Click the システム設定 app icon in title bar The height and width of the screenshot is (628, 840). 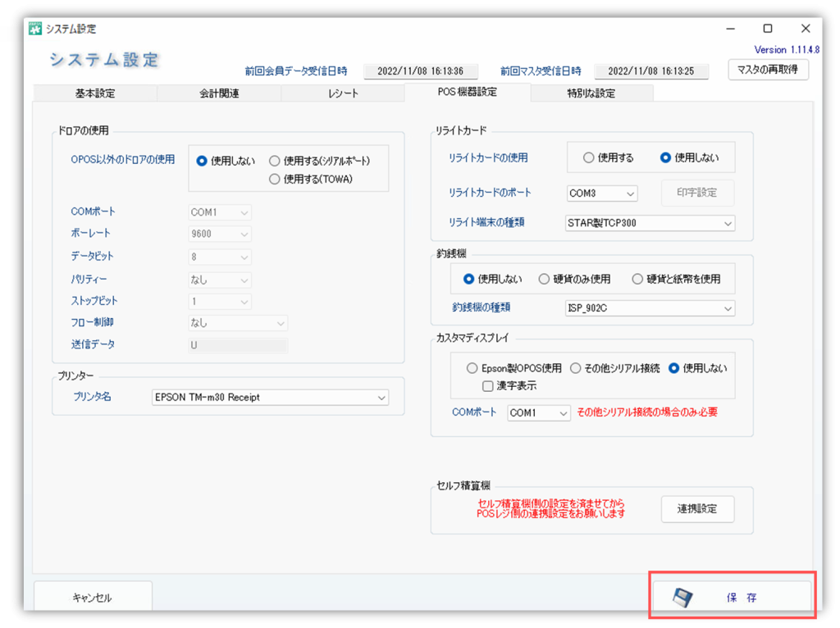click(35, 29)
